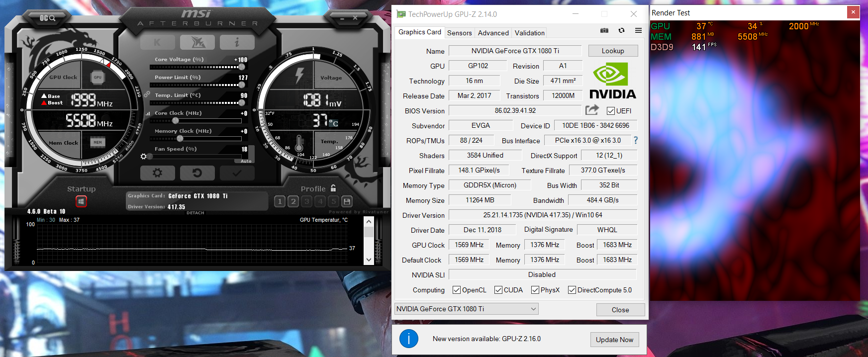Click the BIOS export share icon
Image resolution: width=868 pixels, height=357 pixels.
tap(592, 110)
